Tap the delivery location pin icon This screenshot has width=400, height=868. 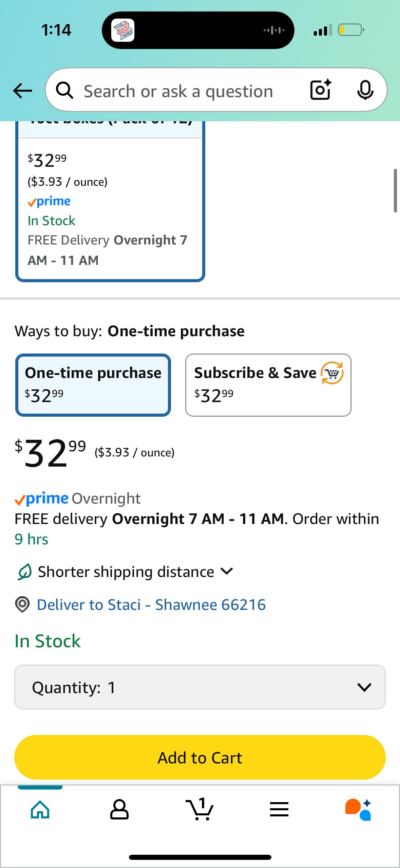pyautogui.click(x=22, y=604)
